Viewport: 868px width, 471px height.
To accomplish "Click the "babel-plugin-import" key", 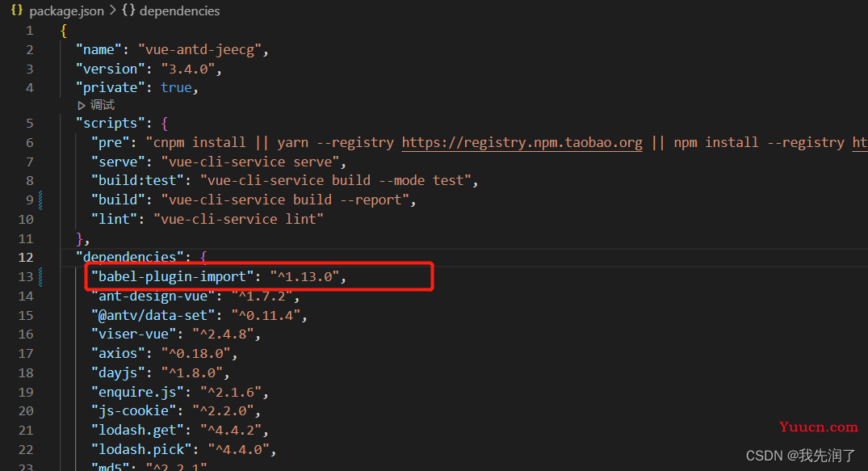I will point(172,276).
